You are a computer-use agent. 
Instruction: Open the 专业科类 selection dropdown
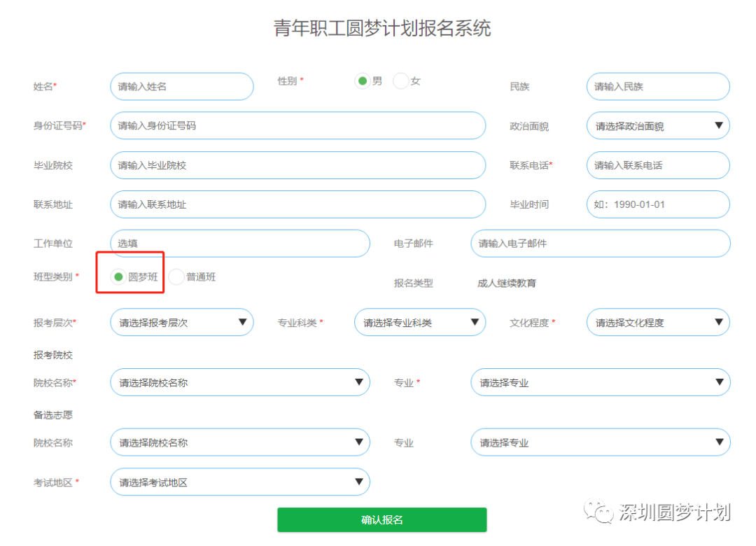tap(419, 322)
